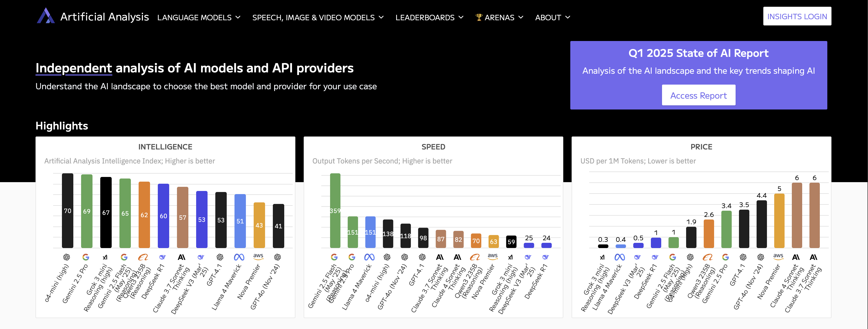
Task: Click Meta icon under Llama 4 Maverick in Intelligence chart
Action: 239,257
